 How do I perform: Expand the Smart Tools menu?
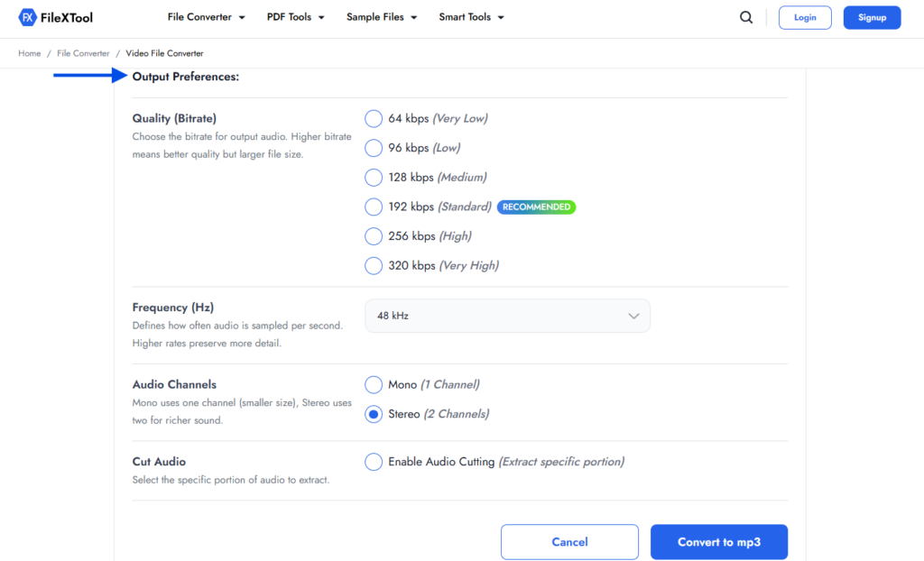471,16
